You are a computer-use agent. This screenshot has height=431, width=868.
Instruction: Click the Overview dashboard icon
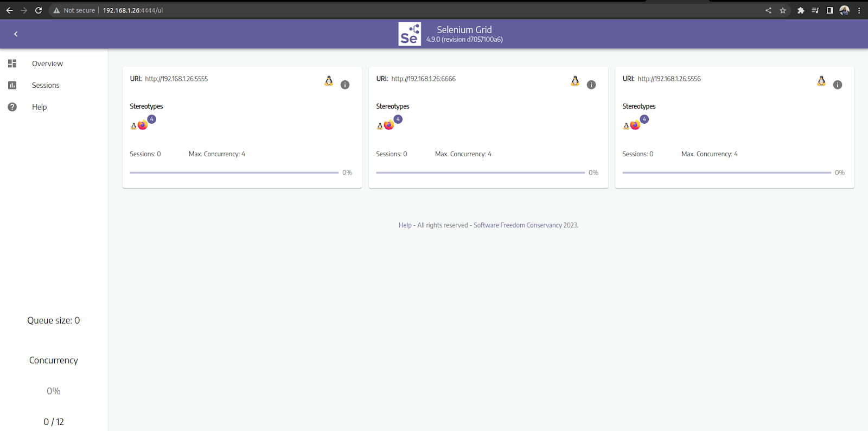tap(12, 64)
